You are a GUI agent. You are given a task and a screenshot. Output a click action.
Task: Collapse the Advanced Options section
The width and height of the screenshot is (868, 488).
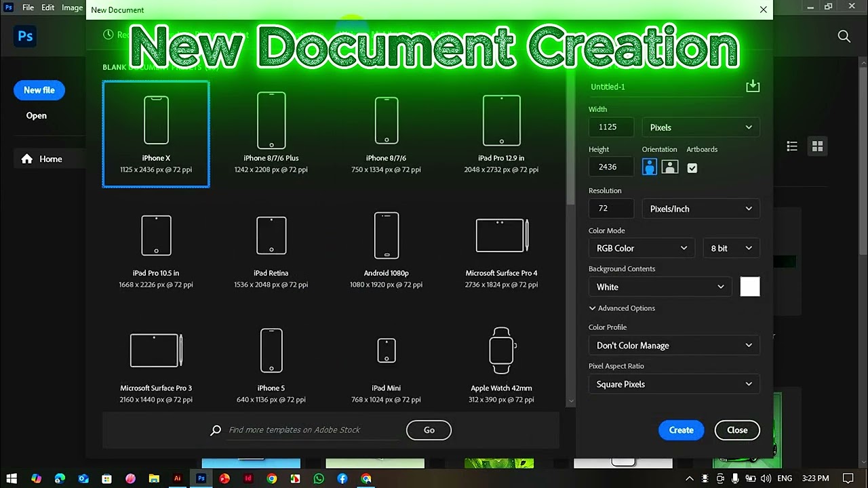(x=622, y=308)
